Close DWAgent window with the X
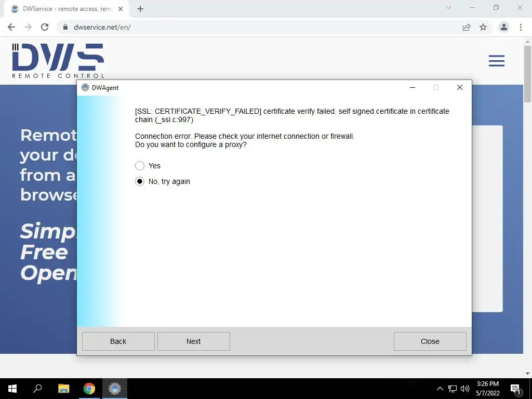This screenshot has width=532, height=399. point(460,87)
